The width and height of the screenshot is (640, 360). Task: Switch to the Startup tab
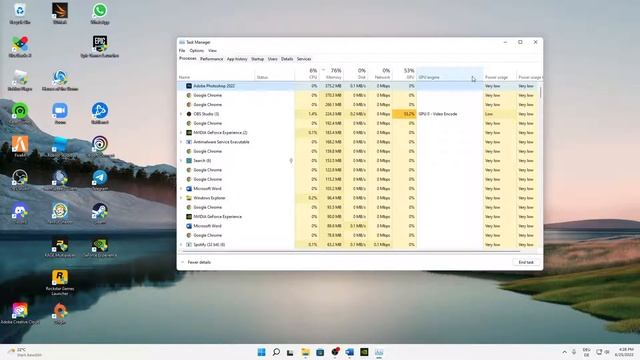coord(258,59)
